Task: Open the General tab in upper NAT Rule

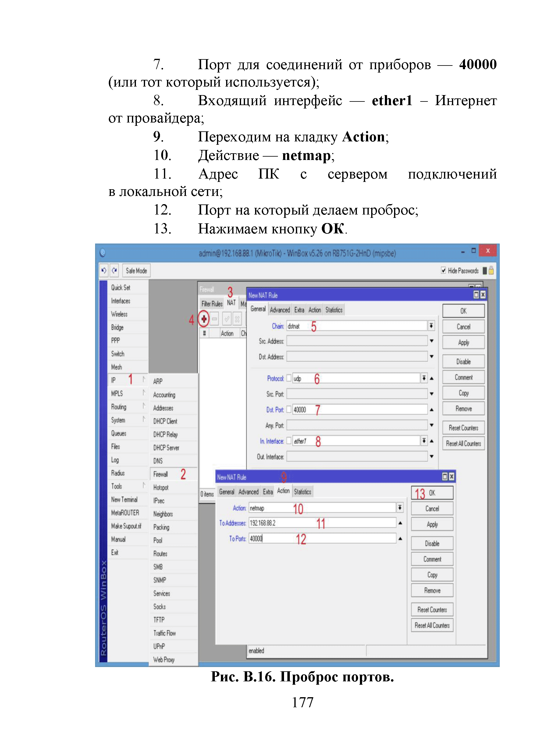Action: [258, 309]
